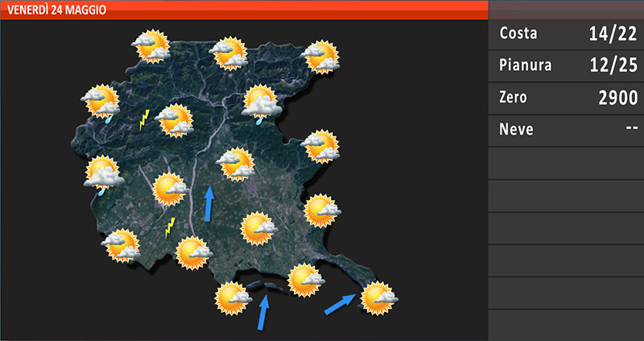Select the sun icon at the far southeastern tip
This screenshot has width=644, height=341.
(x=377, y=297)
